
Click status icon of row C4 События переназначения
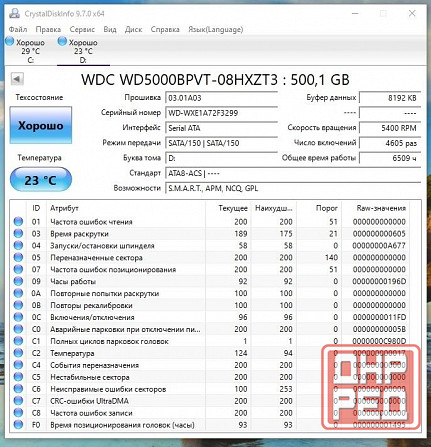pyautogui.click(x=18, y=365)
